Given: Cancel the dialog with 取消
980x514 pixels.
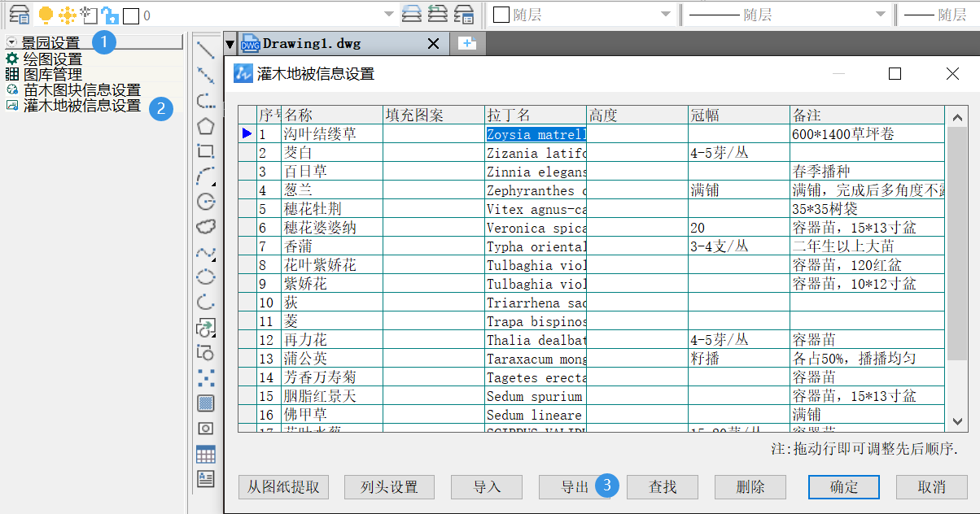Looking at the screenshot, I should pyautogui.click(x=932, y=487).
